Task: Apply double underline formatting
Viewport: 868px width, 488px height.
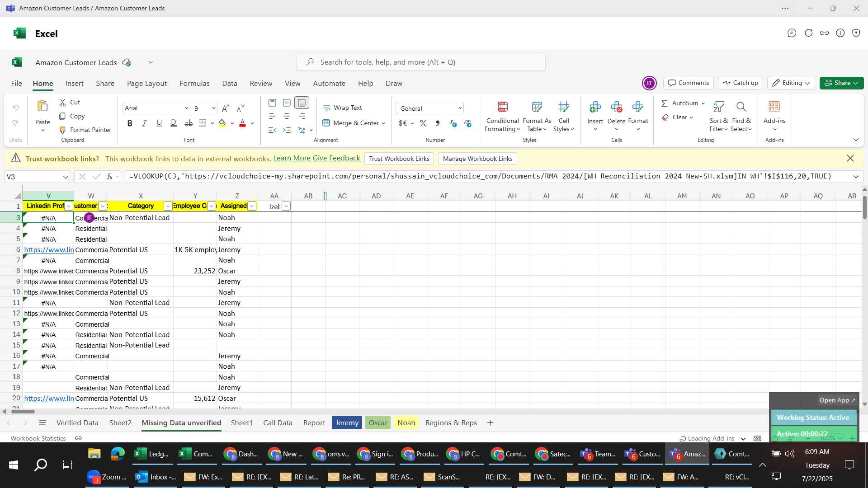Action: coord(174,123)
